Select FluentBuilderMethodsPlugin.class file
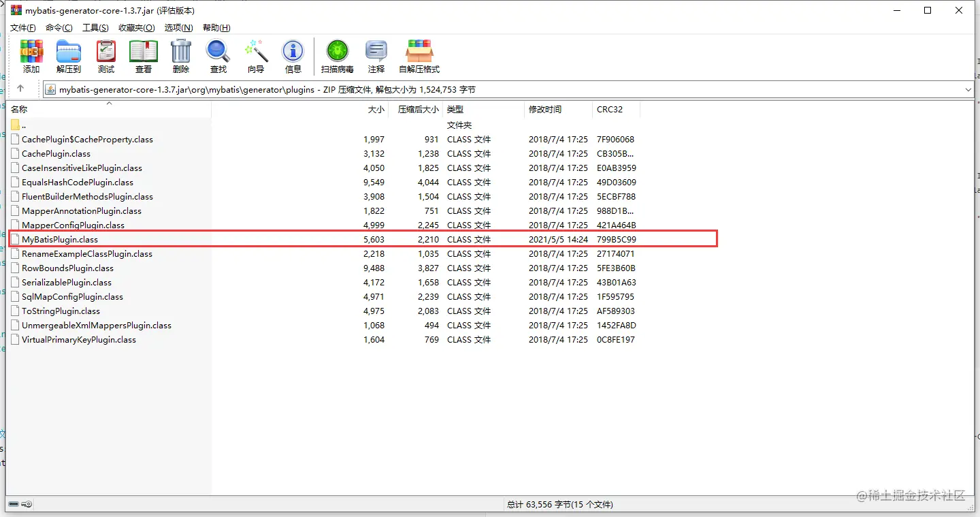The height and width of the screenshot is (517, 980). [x=87, y=196]
